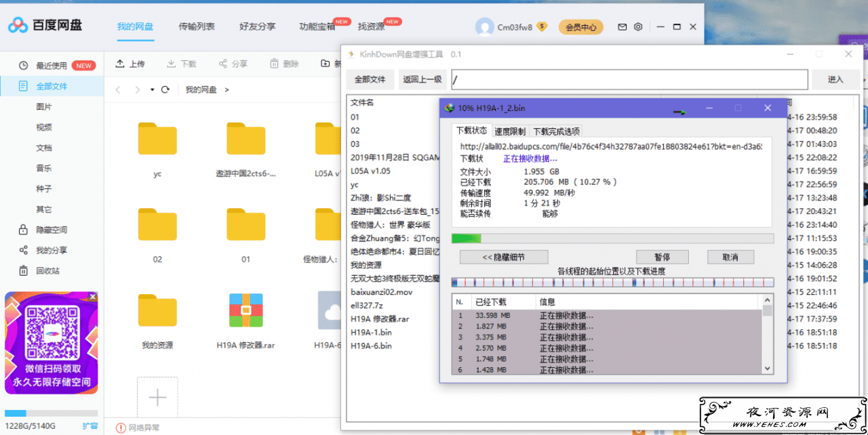Click 网络异常 status warning

click(138, 428)
